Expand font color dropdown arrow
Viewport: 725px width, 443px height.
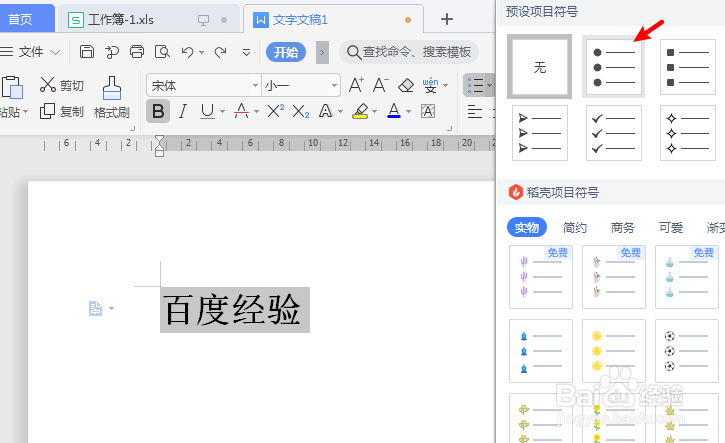(x=408, y=111)
